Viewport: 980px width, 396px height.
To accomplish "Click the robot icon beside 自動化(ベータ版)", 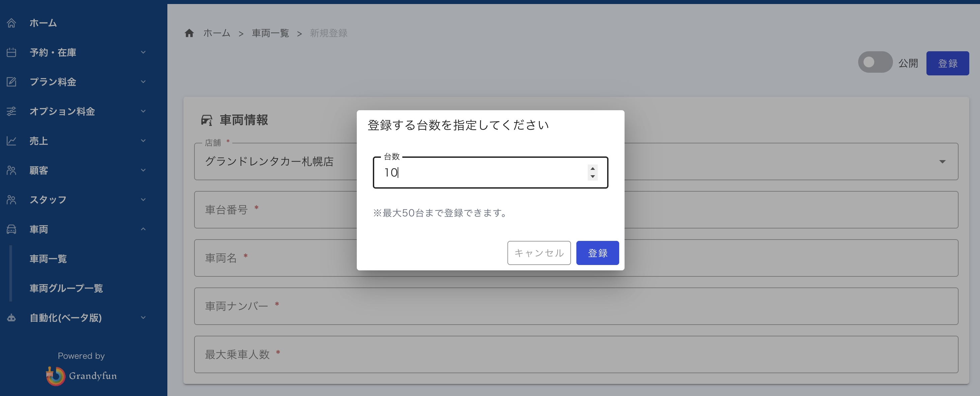I will 11,318.
